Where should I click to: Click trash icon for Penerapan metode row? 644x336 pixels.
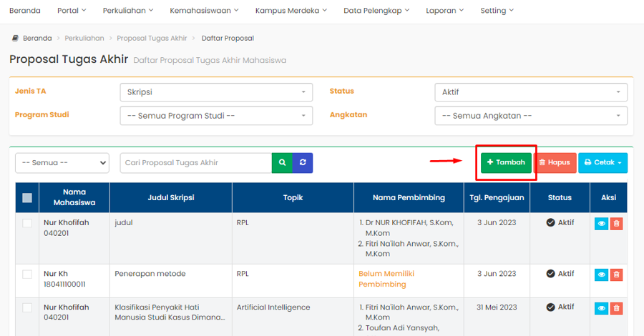616,275
